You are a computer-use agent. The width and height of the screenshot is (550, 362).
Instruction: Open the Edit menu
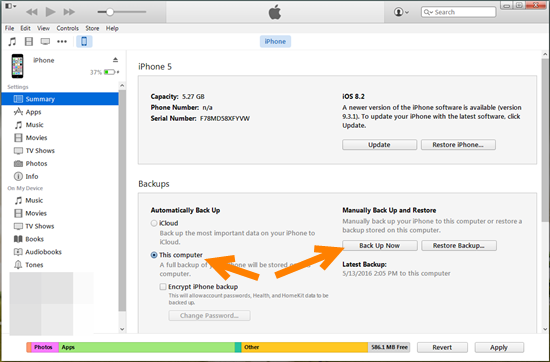[x=25, y=28]
